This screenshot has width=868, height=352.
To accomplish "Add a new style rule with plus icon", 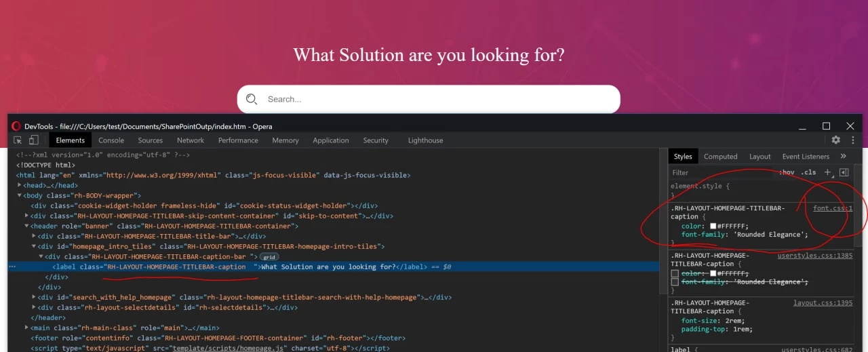I will pos(828,172).
